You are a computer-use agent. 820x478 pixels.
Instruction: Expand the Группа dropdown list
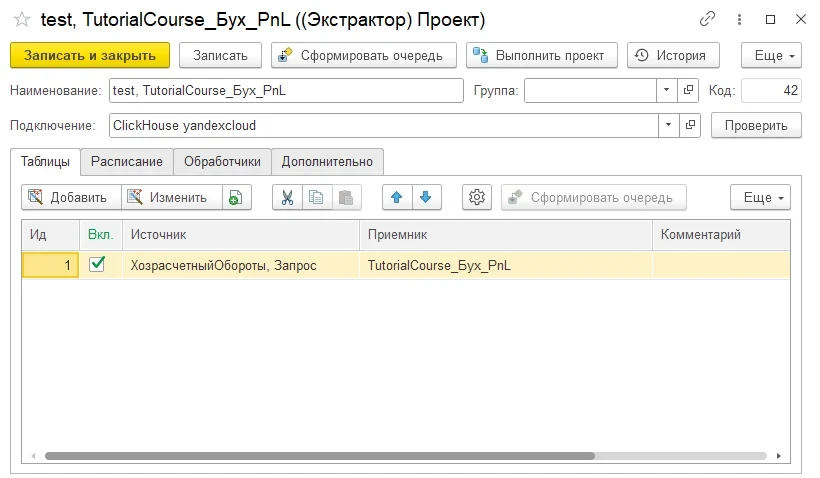(667, 91)
